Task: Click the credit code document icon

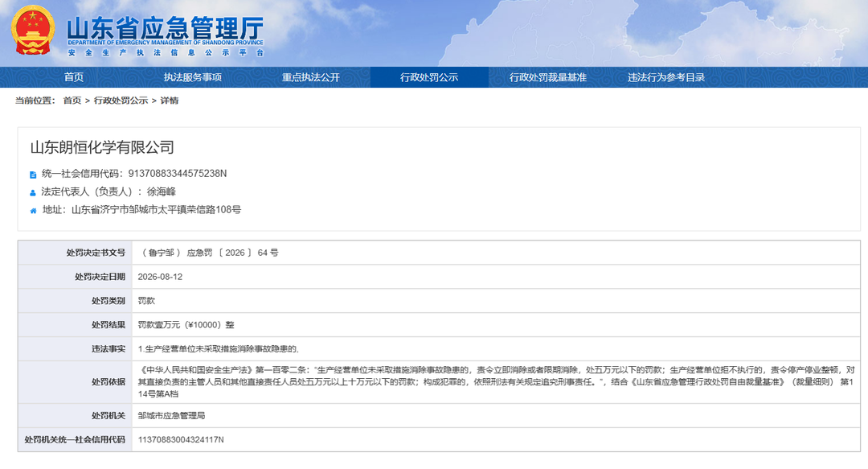Action: tap(33, 175)
